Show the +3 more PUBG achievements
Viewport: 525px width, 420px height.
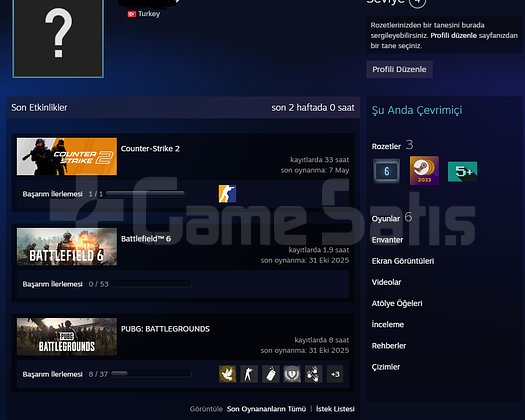click(x=335, y=374)
